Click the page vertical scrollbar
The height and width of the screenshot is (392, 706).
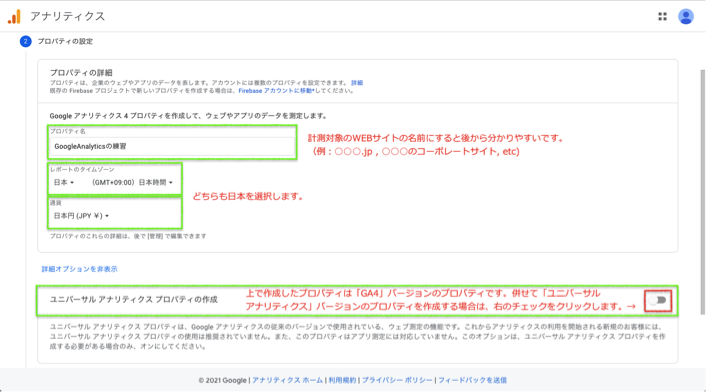[x=702, y=191]
